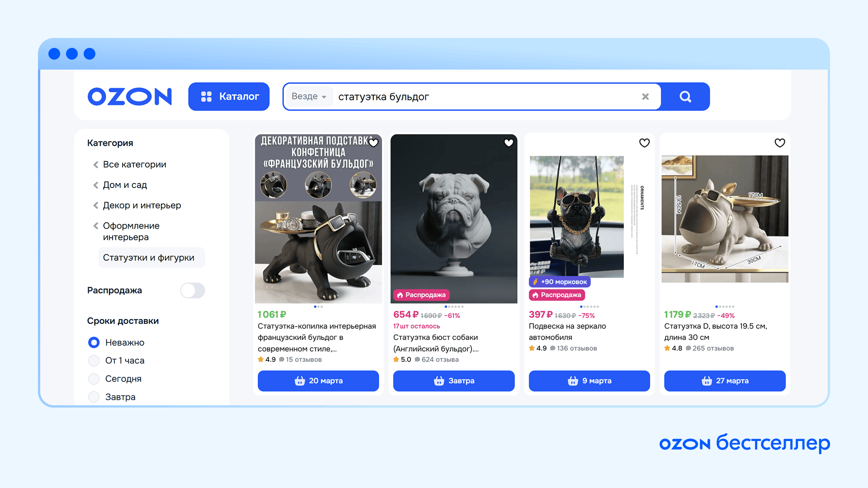Favorite the bulldog bust statuette

click(x=509, y=143)
